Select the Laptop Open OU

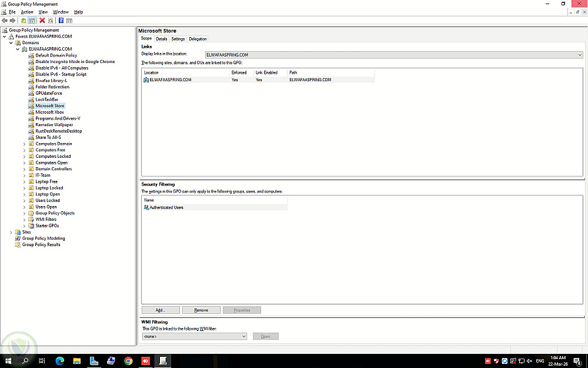pos(48,194)
